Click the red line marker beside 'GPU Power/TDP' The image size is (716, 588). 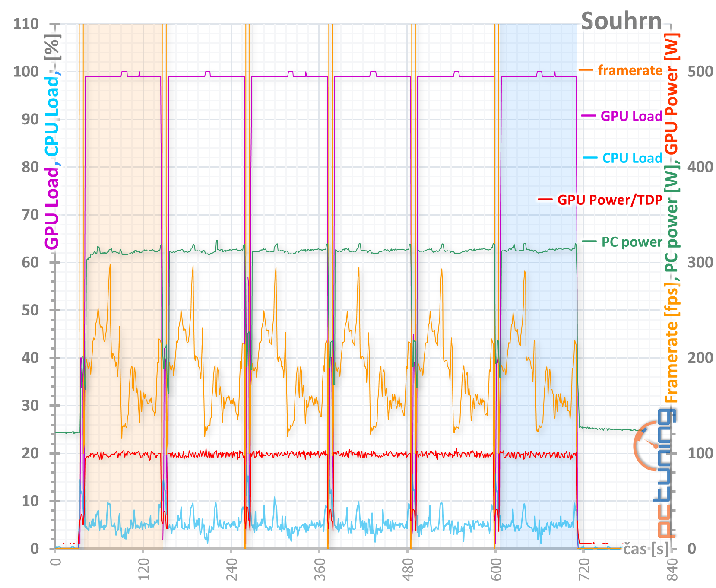(x=545, y=200)
